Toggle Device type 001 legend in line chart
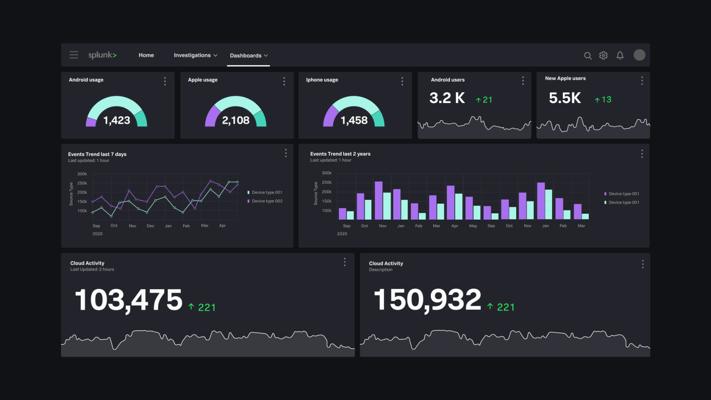The width and height of the screenshot is (711, 400). pos(265,192)
